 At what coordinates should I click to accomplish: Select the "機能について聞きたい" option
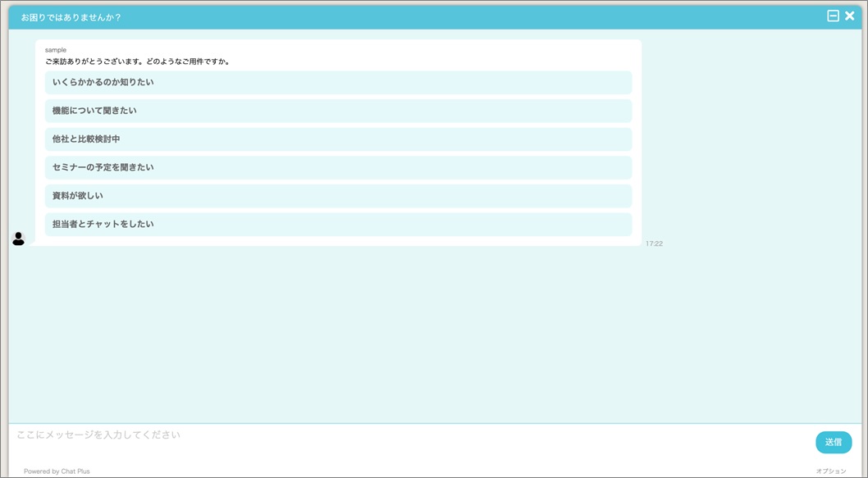coord(338,111)
